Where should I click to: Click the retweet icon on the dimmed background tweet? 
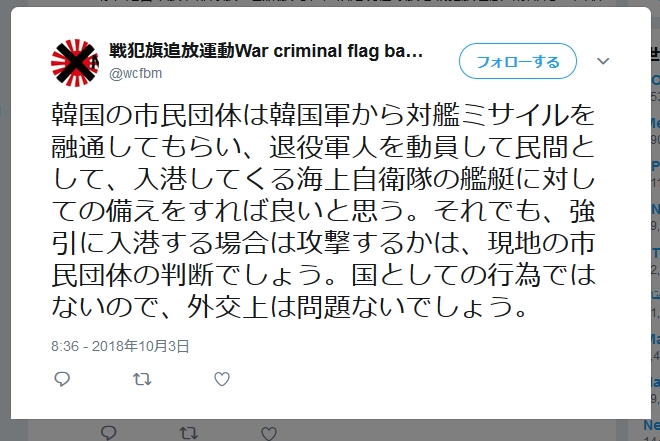coord(187,433)
